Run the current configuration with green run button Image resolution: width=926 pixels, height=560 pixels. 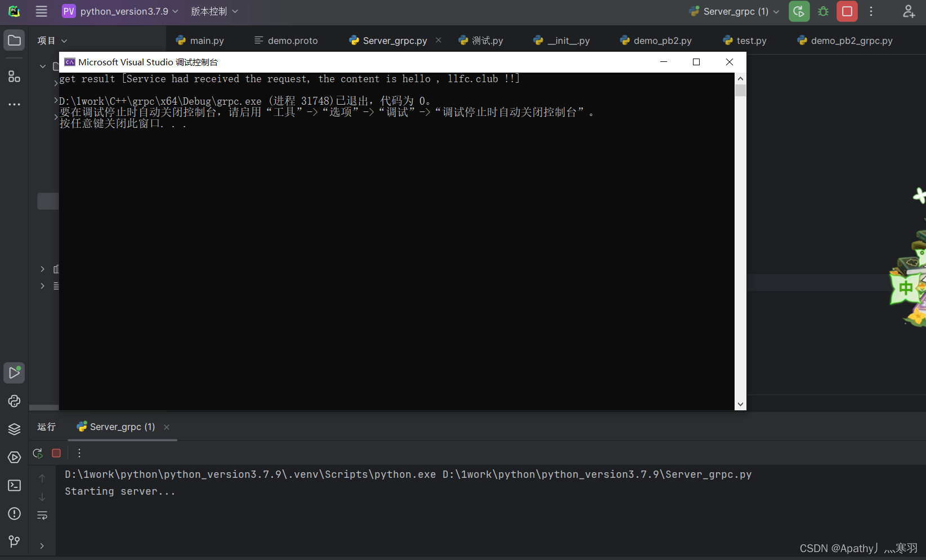pos(799,11)
